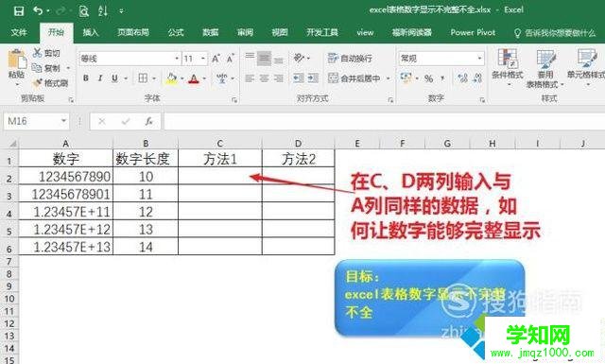Image resolution: width=605 pixels, height=364 pixels.
Task: Click the yellow fill color bucket
Action: 172,78
